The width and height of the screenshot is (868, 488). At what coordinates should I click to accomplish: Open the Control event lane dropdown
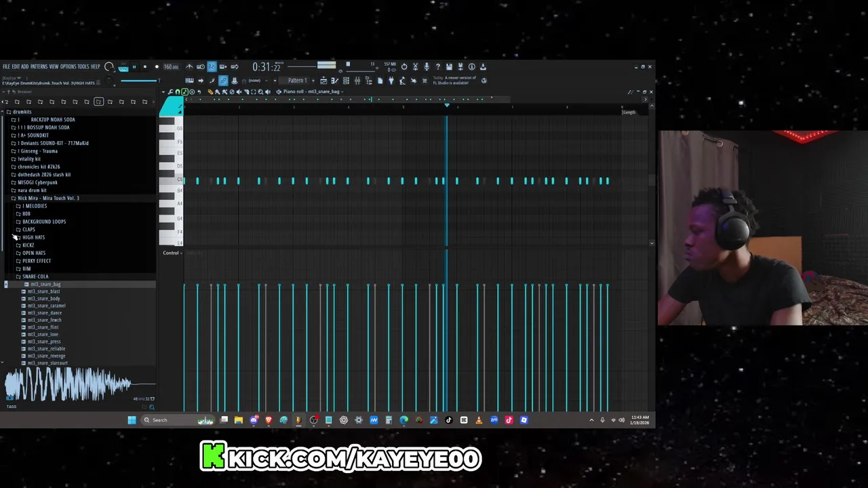[x=172, y=253]
